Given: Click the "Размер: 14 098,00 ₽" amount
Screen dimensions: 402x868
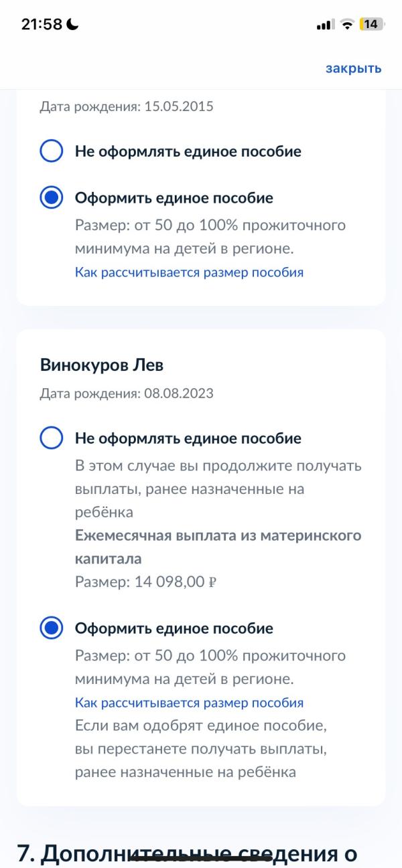Looking at the screenshot, I should coord(145,582).
